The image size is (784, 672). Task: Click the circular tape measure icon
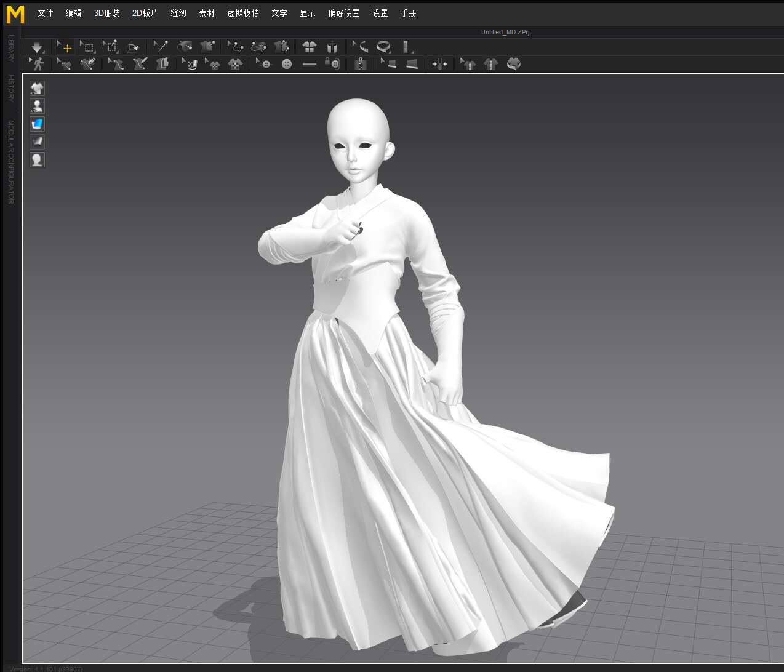384,47
